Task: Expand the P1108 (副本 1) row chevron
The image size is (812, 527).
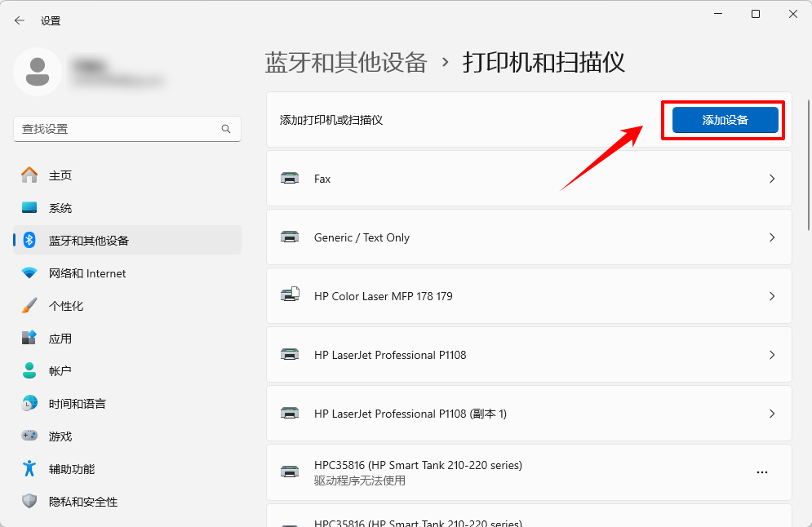Action: 772,414
